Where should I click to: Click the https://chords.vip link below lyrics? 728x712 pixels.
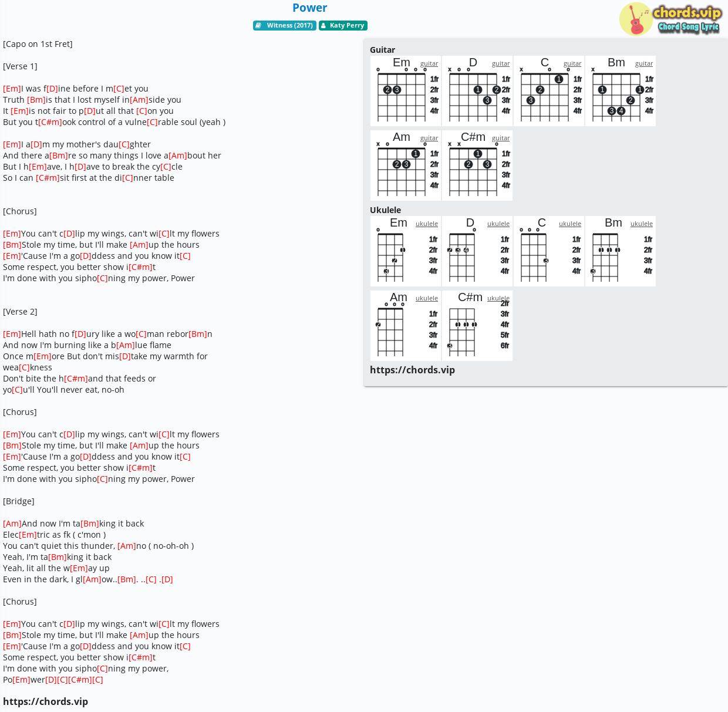pyautogui.click(x=45, y=701)
